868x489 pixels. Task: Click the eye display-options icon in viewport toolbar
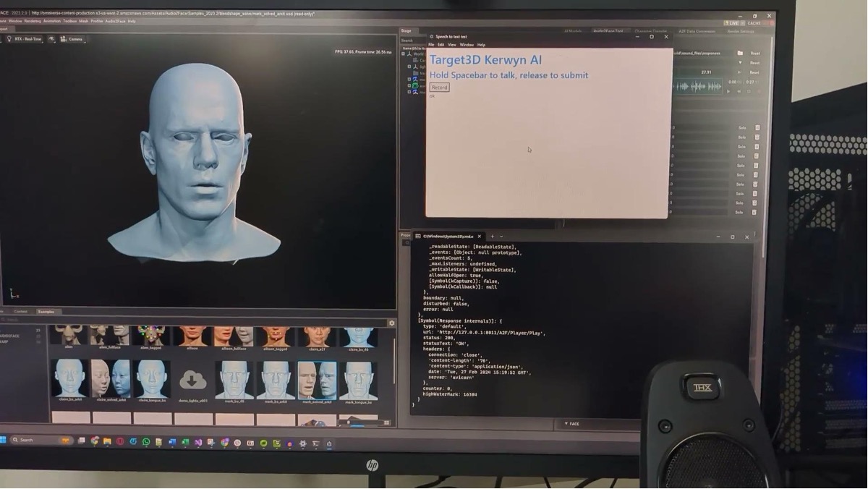click(51, 39)
